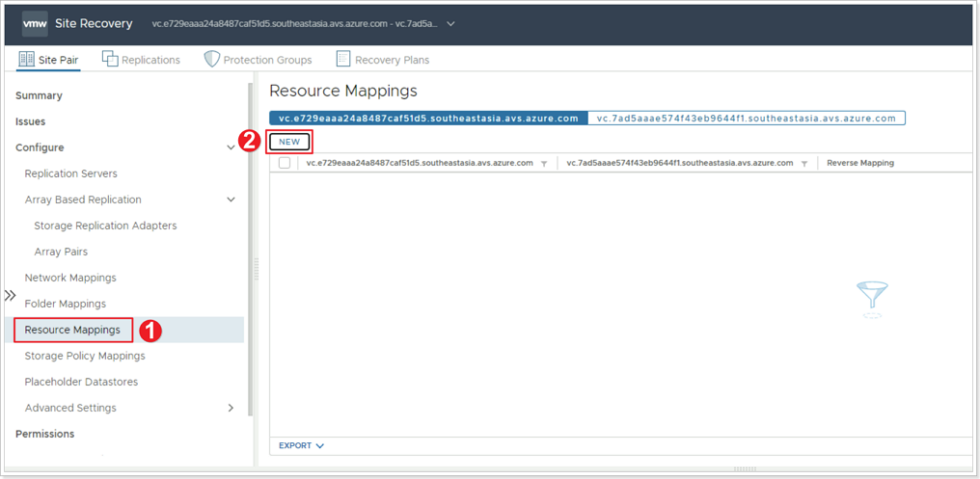980x479 pixels.
Task: Click Array Based Replication label
Action: [83, 200]
